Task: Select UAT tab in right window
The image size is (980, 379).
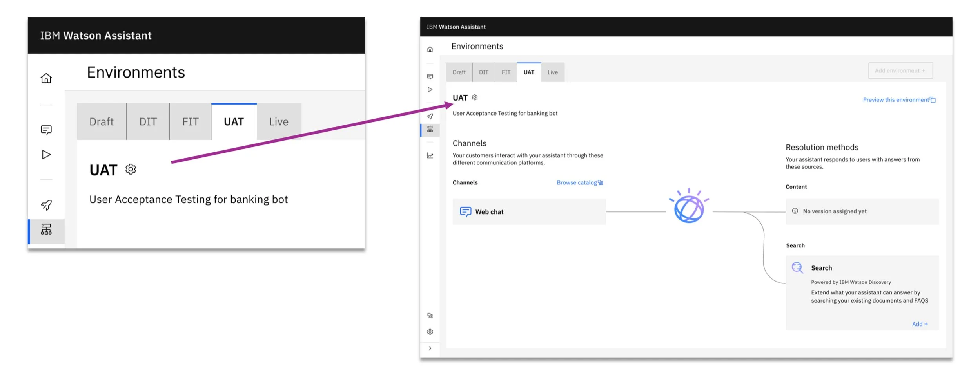Action: pyautogui.click(x=529, y=72)
